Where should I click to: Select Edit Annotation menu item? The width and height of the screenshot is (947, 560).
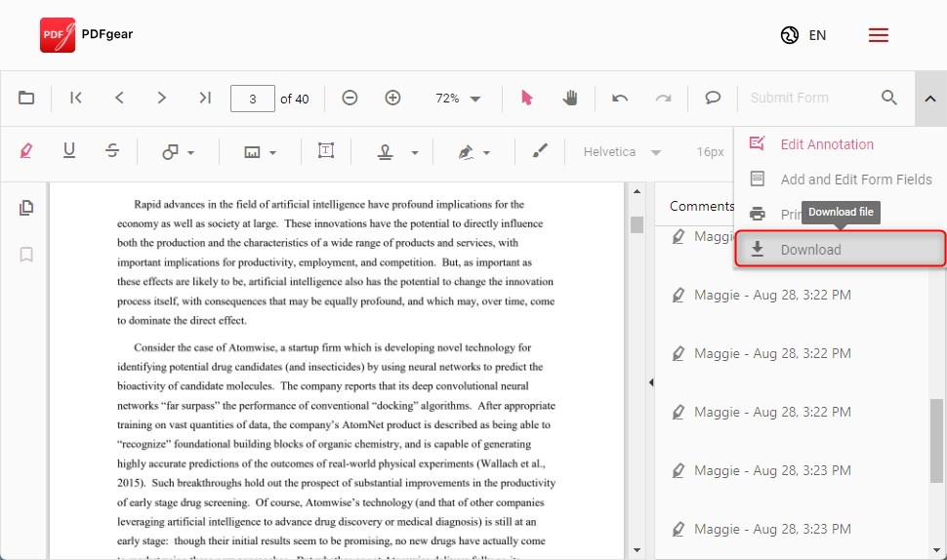pyautogui.click(x=826, y=144)
